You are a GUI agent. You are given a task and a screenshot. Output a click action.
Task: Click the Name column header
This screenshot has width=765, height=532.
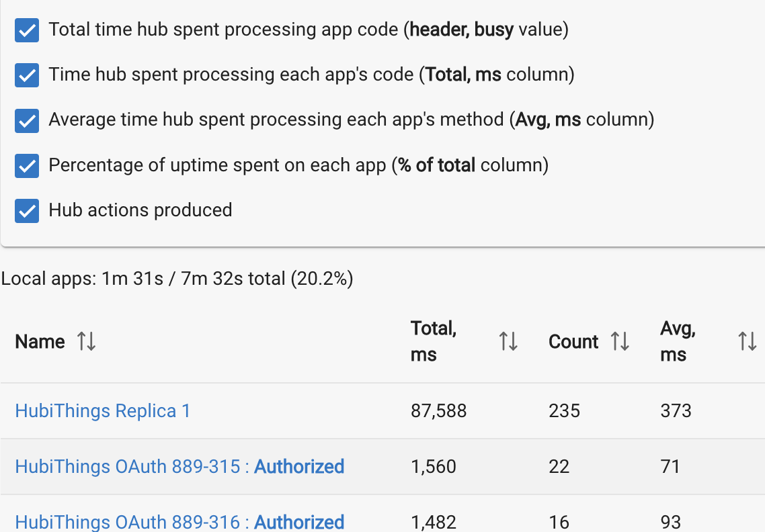(x=39, y=341)
